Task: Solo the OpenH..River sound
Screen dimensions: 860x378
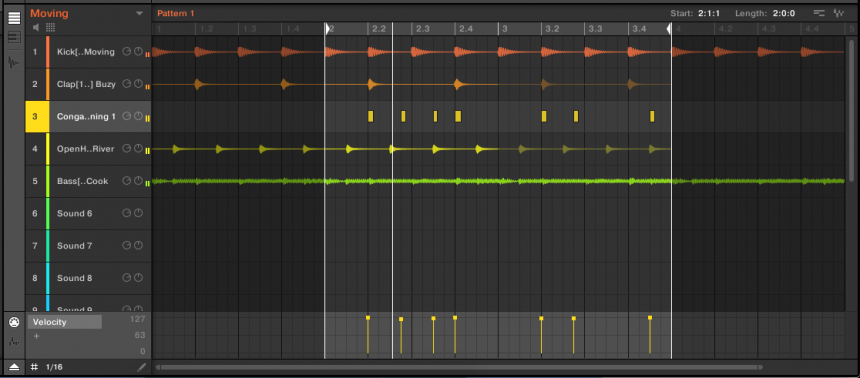Action: click(x=127, y=149)
